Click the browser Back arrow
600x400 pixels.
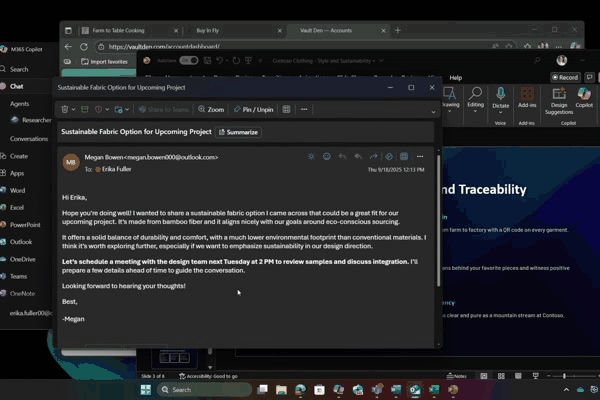68,47
